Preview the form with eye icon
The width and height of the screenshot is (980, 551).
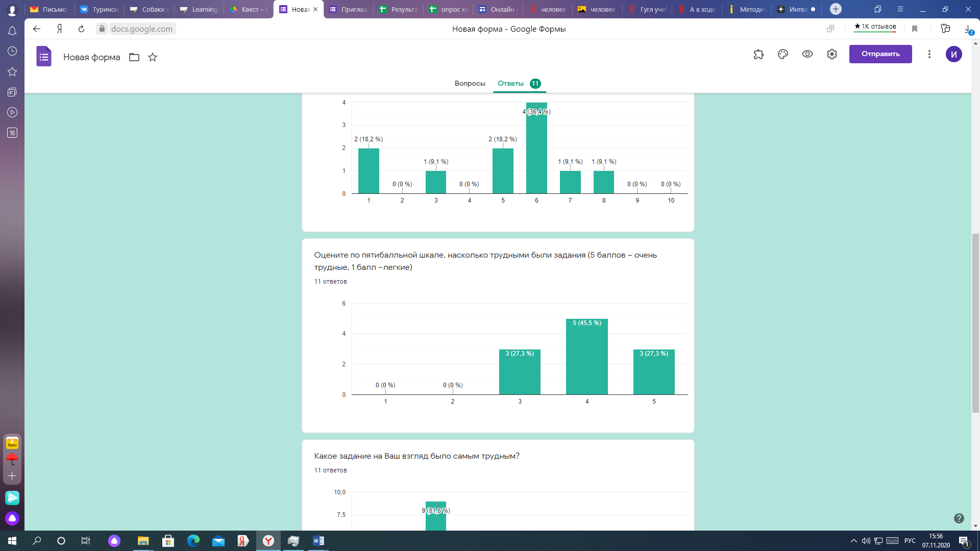click(807, 54)
